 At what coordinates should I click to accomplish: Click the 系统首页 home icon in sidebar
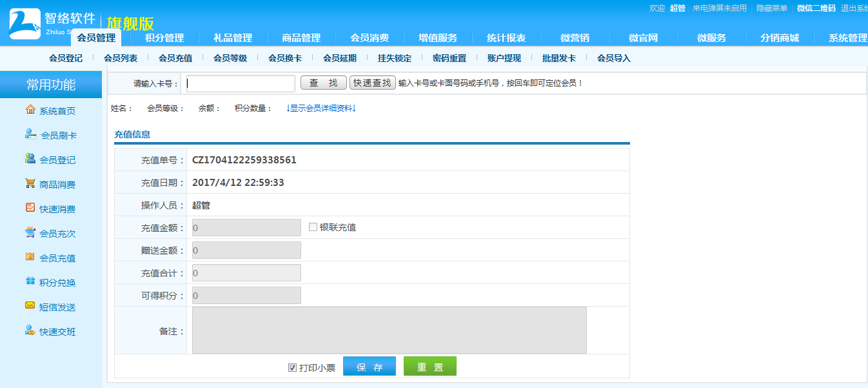(30, 110)
